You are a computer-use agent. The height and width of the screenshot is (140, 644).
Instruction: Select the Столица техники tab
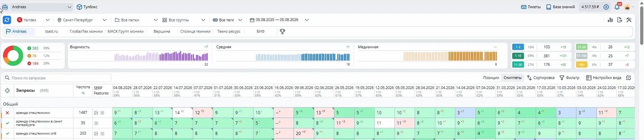(x=195, y=32)
